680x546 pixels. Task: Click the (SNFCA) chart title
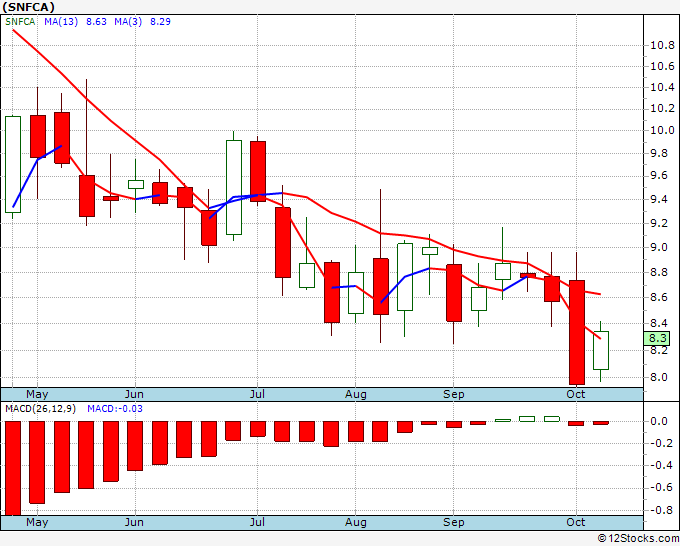pyautogui.click(x=28, y=7)
